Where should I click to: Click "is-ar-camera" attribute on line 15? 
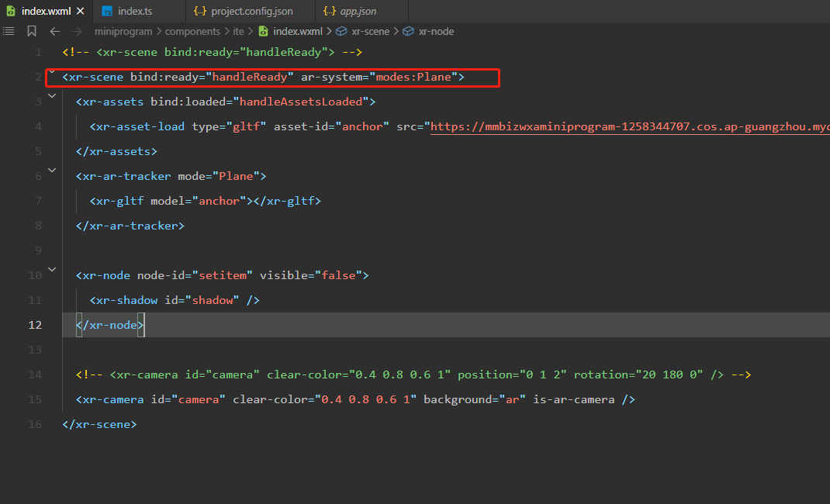click(574, 400)
